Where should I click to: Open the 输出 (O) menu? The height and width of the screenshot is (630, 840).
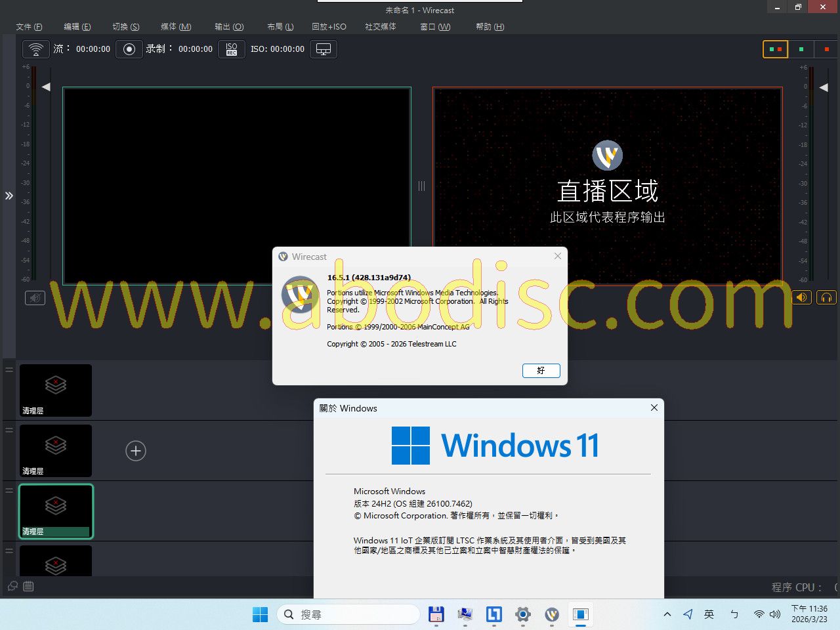(x=229, y=27)
